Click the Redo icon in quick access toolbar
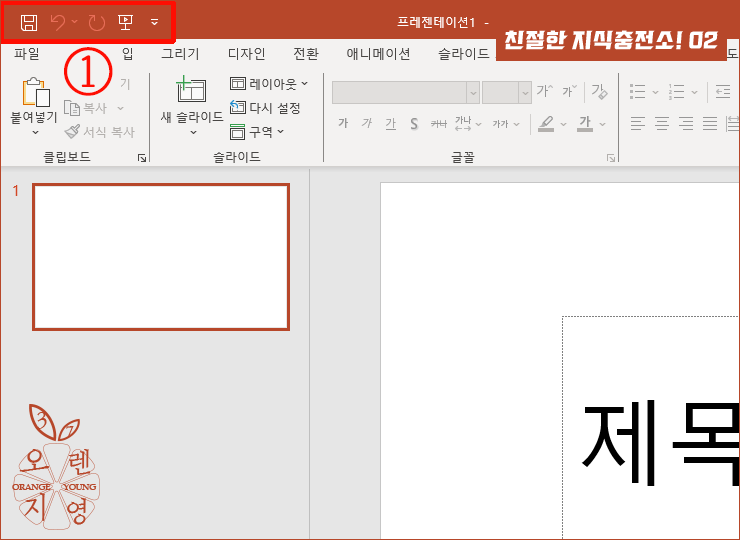Image resolution: width=740 pixels, height=540 pixels. [x=97, y=22]
